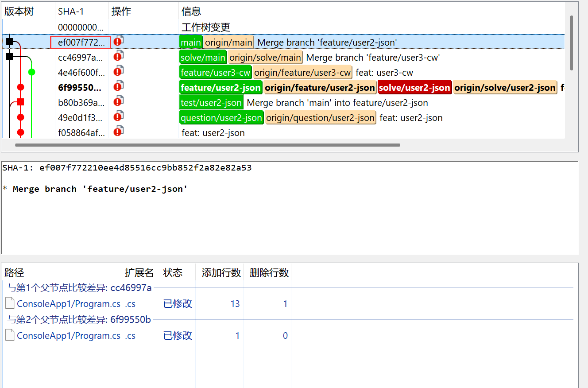The width and height of the screenshot is (588, 388).
Task: Click file icon under first parent cc46997a diff
Action: tap(10, 303)
